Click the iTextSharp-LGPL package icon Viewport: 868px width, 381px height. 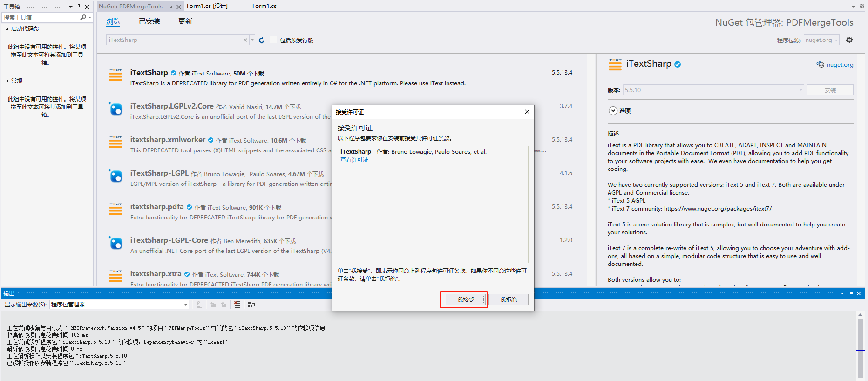tap(115, 176)
